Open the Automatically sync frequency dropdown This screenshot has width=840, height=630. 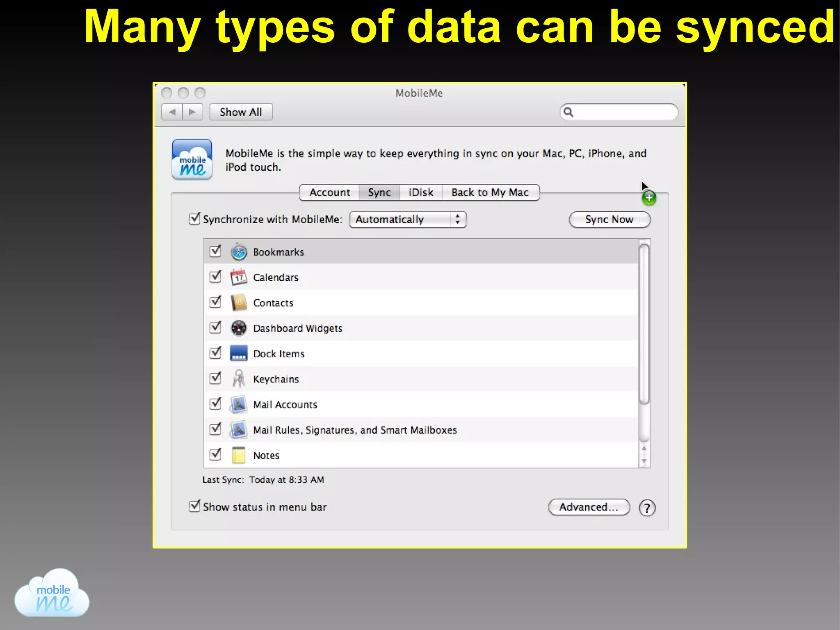click(x=408, y=220)
